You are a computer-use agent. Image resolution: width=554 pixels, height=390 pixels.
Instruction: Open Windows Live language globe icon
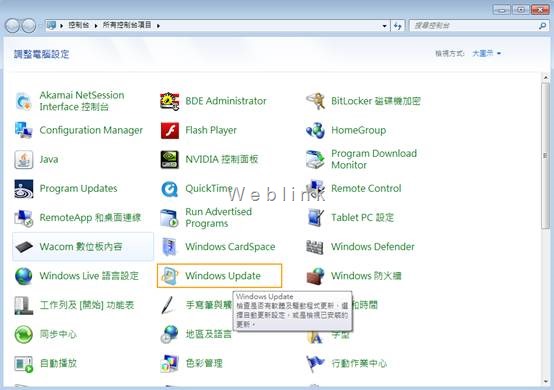tap(24, 276)
